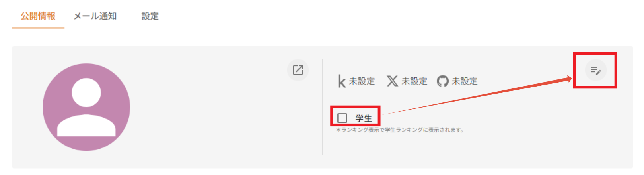Image resolution: width=644 pixels, height=175 pixels.
Task: Click 未設定 next to X logo
Action: (x=414, y=81)
